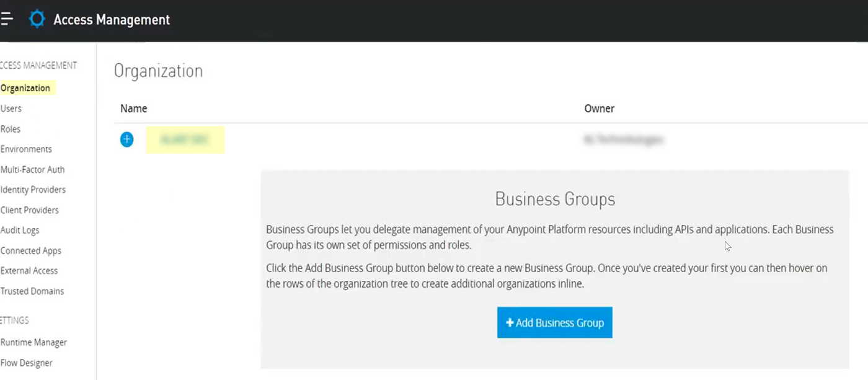
Task: Go to External Access
Action: 29,271
